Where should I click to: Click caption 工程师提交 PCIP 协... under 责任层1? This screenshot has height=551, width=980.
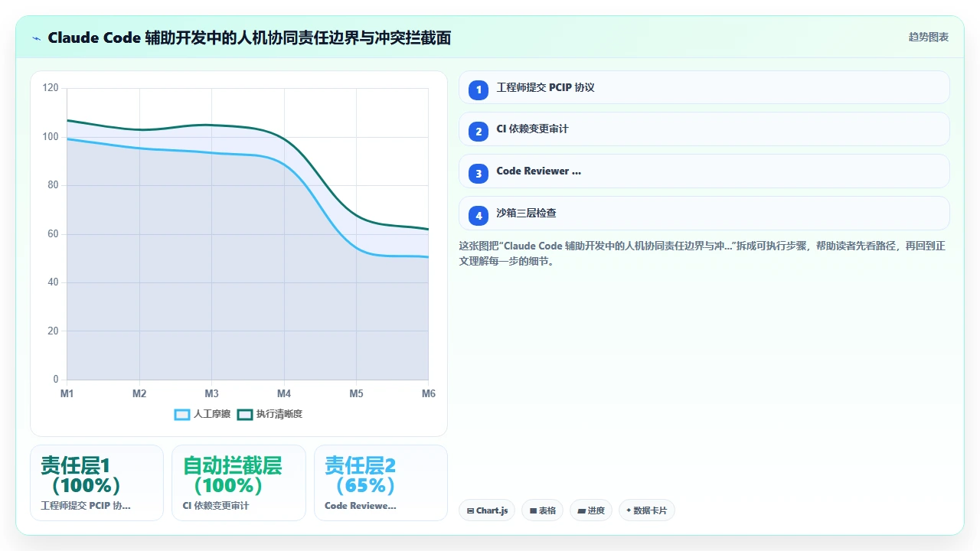(x=86, y=506)
